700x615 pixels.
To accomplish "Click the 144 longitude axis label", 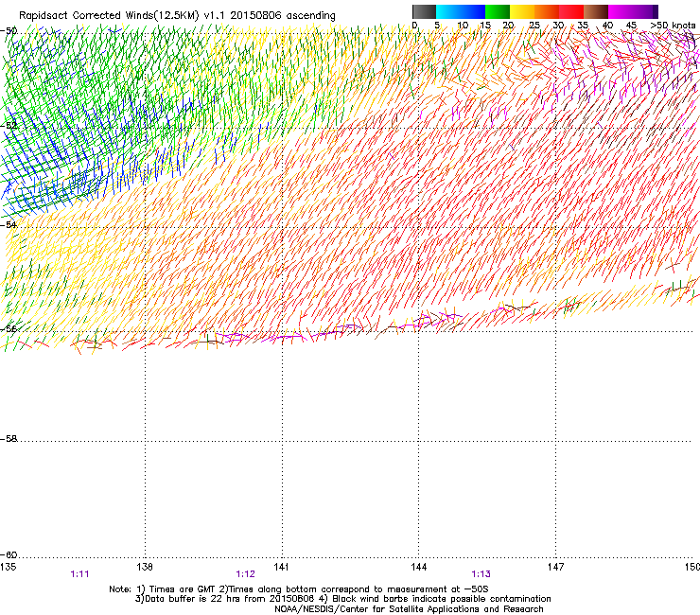I will pos(419,567).
